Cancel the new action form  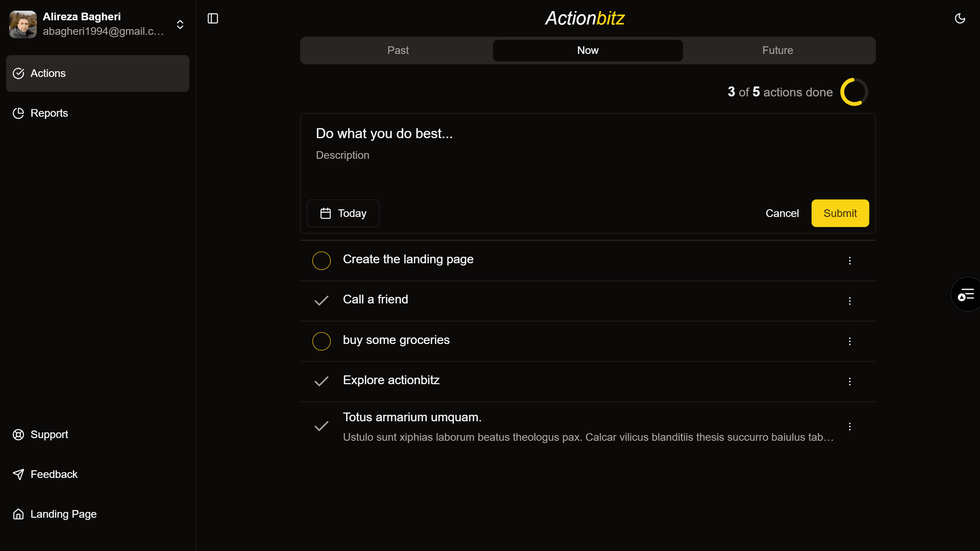click(x=782, y=213)
